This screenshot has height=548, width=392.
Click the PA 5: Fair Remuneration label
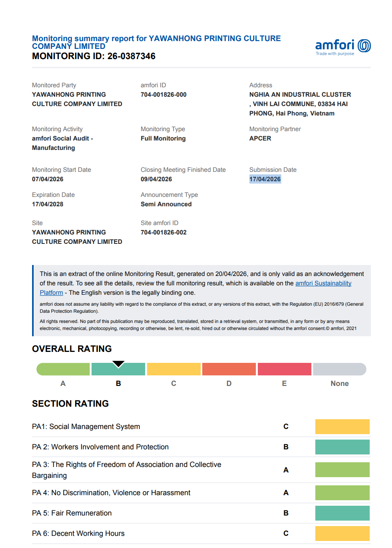72,513
